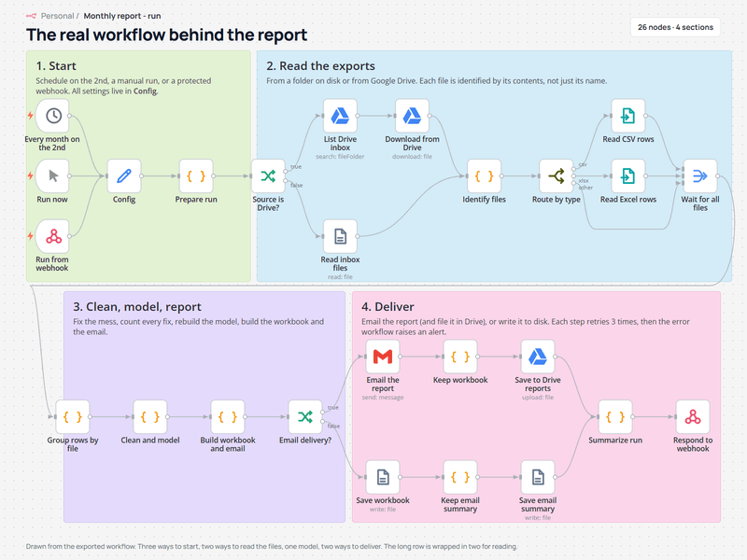Open the 'Source is Drive?' IF node

268,175
